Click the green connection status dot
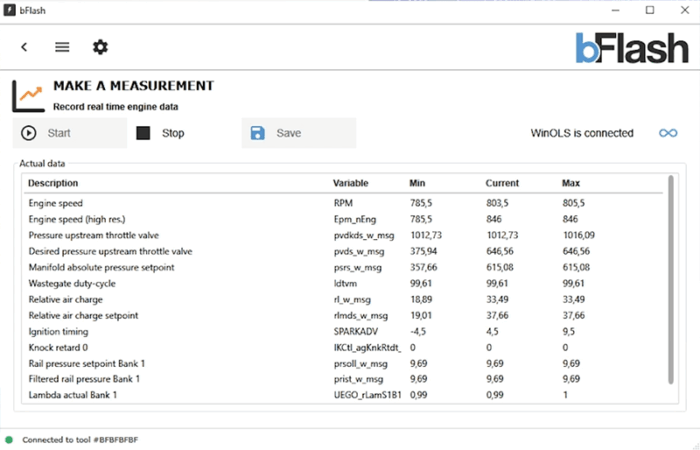Screen dimensions: 700x450 pyautogui.click(x=9, y=439)
